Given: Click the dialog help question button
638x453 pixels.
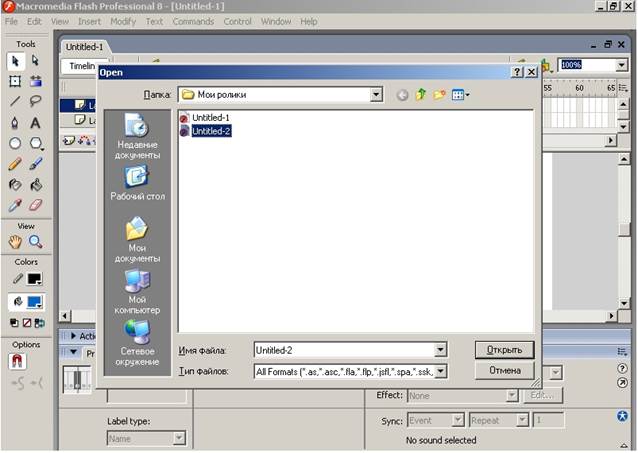Looking at the screenshot, I should [x=516, y=72].
